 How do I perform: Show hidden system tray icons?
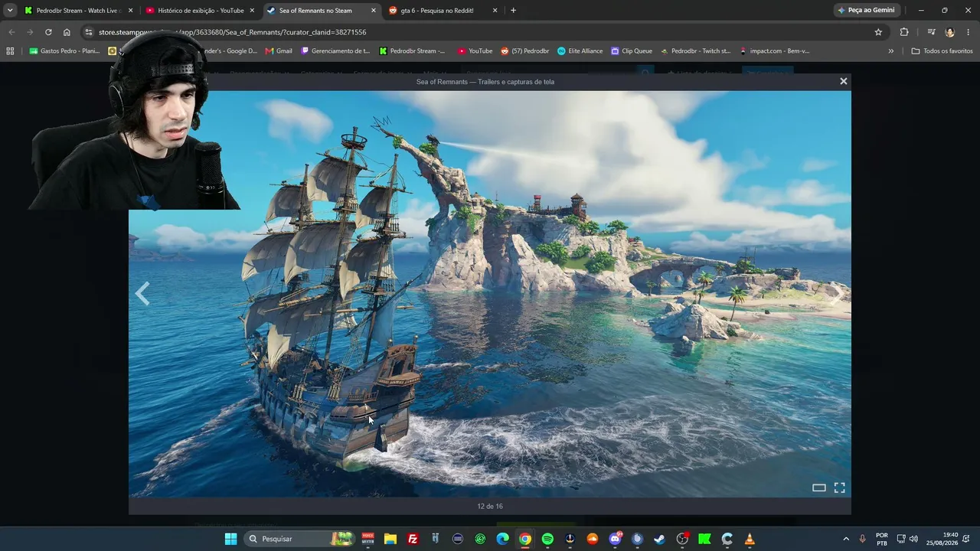coord(846,539)
